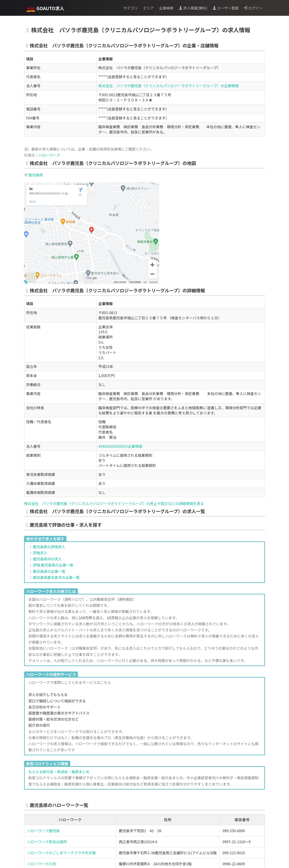The height and width of the screenshot is (868, 289).
Task: Open company 売上や設立などの詳細情報を見る link
Action: [x=114, y=504]
